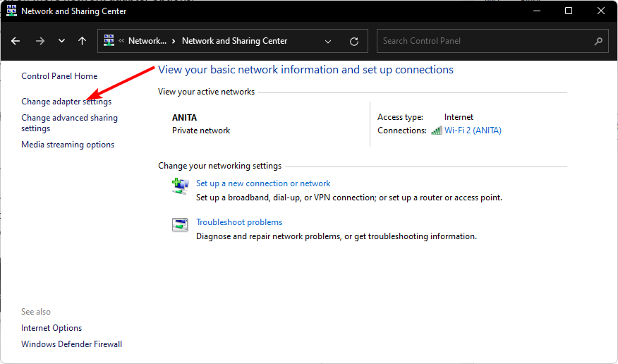The width and height of the screenshot is (618, 364).
Task: Click the search magnifier icon
Action: click(598, 41)
